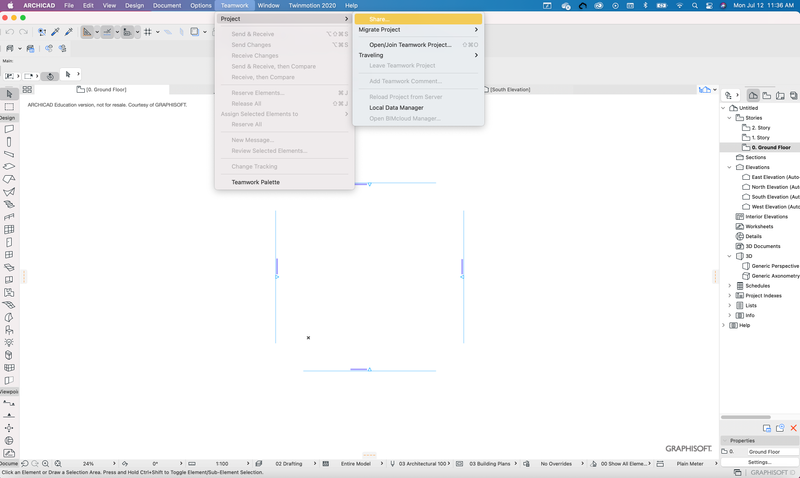Open the Traveling submenu
This screenshot has height=478, width=800.
click(x=418, y=55)
